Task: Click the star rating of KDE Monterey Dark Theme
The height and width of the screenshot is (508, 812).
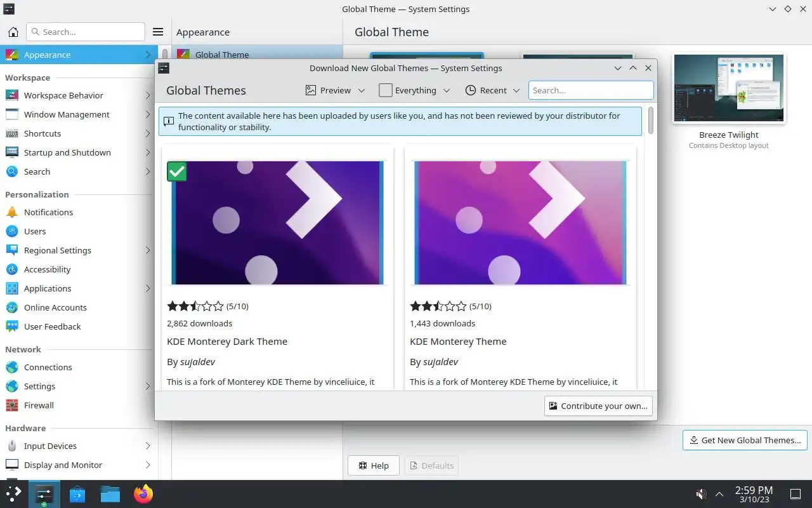Action: 195,306
